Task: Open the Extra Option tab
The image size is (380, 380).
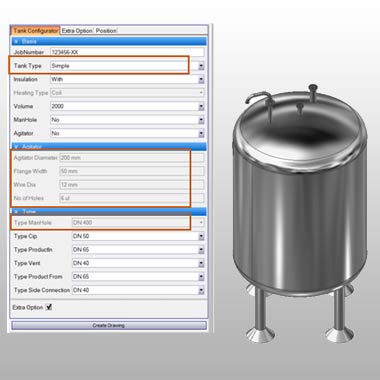Action: (77, 31)
